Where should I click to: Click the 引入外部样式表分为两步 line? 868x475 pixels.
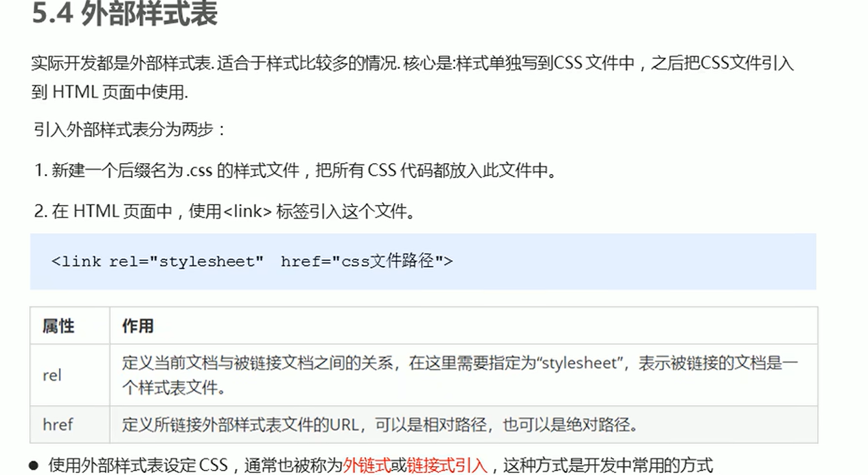click(x=130, y=130)
